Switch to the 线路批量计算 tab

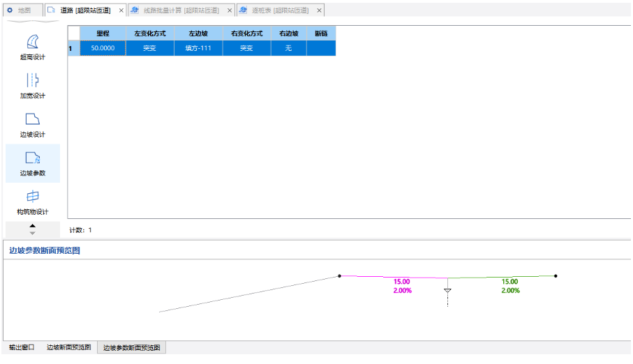pyautogui.click(x=181, y=10)
